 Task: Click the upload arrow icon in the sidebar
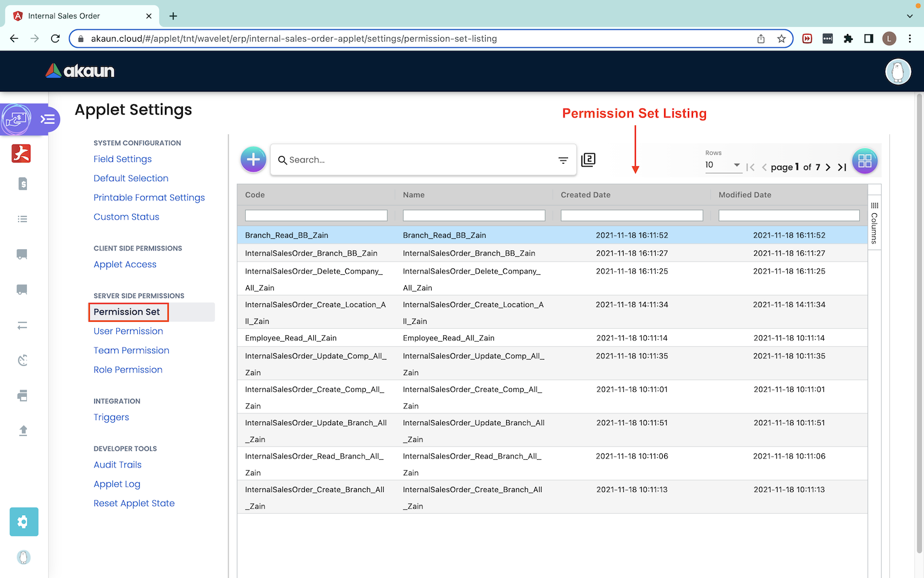23,430
